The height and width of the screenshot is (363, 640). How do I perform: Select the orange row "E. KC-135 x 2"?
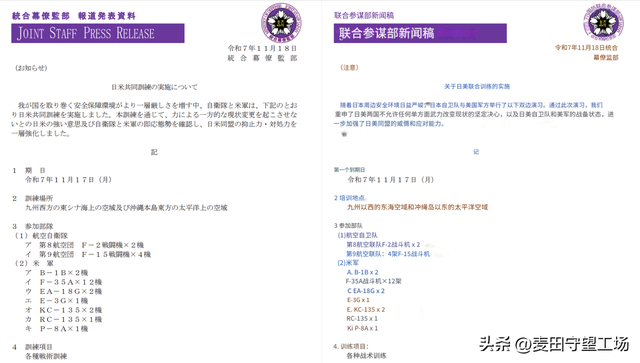tap(366, 310)
